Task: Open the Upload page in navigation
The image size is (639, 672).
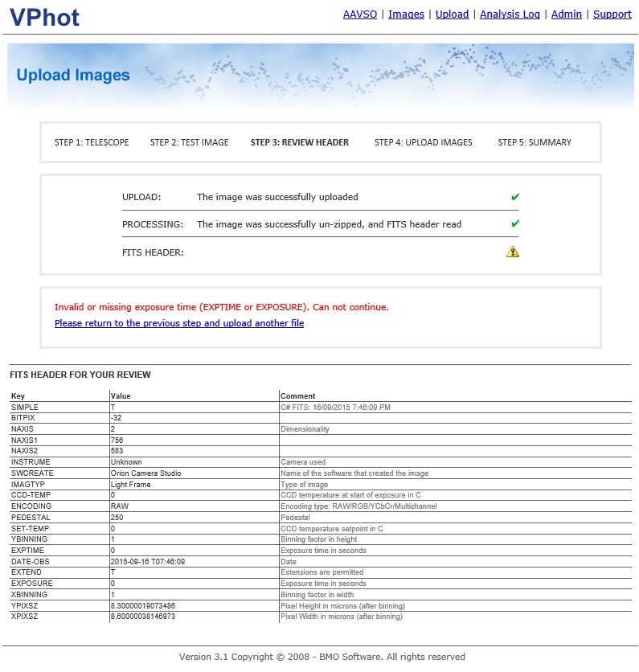Action: (452, 14)
